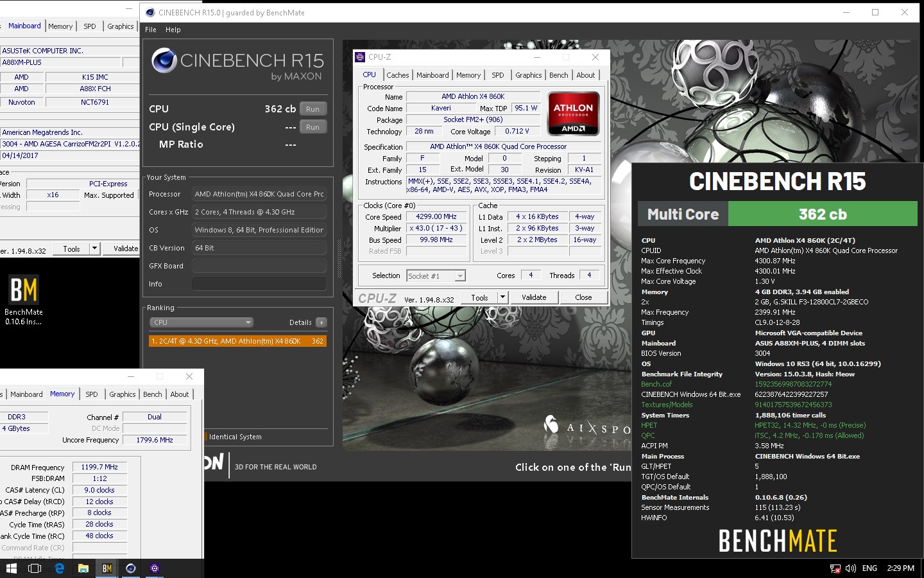Click the HPET timer row in BenchMate panel
This screenshot has width=924, height=578.
point(753,425)
